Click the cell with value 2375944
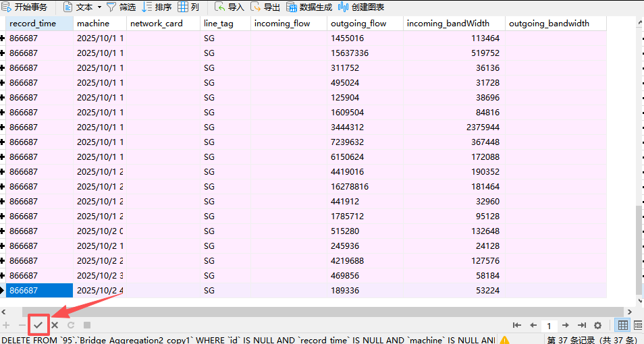Viewport: 644px width, 344px height. point(454,127)
